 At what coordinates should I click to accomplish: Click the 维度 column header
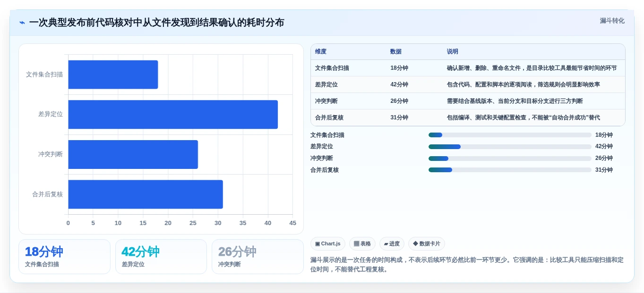pyautogui.click(x=321, y=51)
